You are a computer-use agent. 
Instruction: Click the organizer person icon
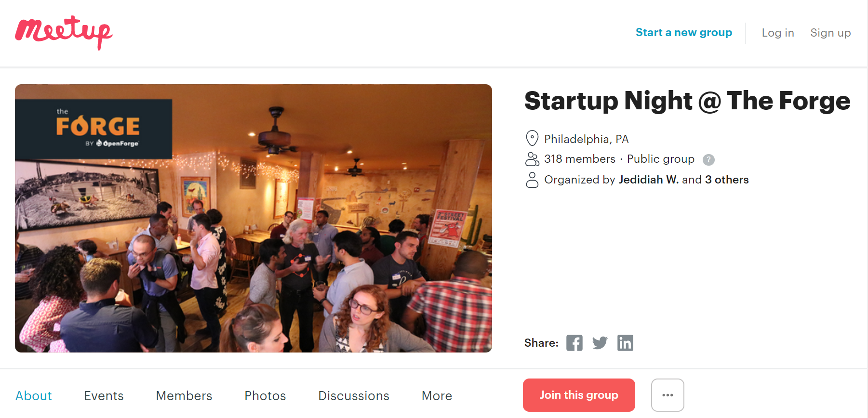coord(532,180)
